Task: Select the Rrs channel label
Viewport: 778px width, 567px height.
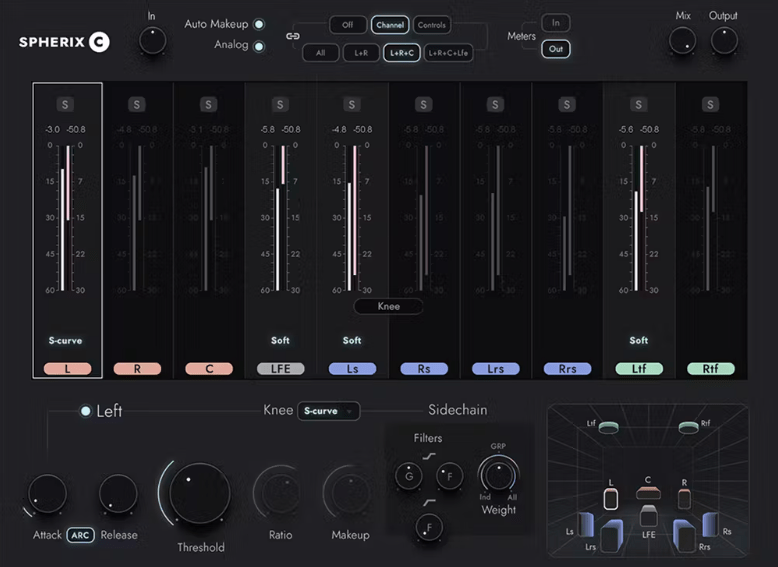Action: 567,369
